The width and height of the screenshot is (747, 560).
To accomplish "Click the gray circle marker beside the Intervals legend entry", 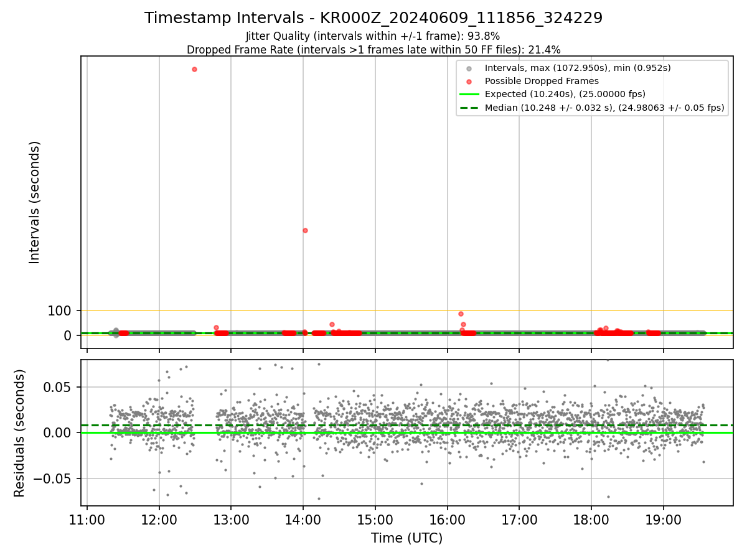I will pos(469,68).
